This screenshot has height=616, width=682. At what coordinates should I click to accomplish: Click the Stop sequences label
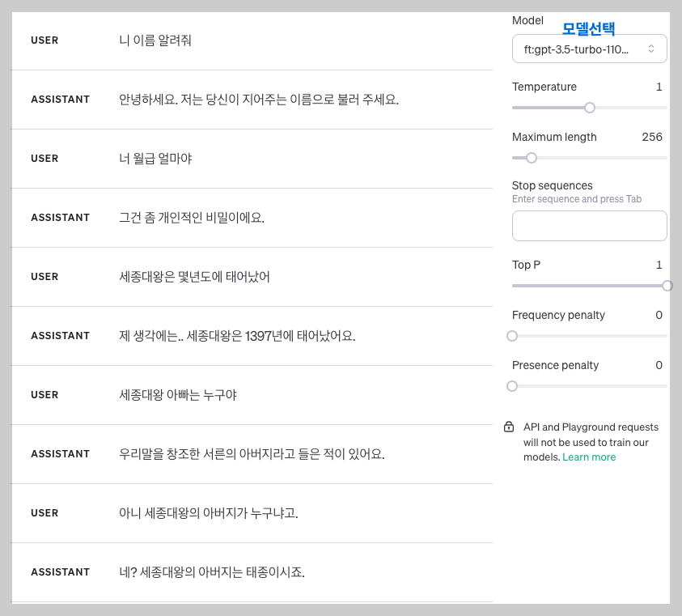(552, 185)
